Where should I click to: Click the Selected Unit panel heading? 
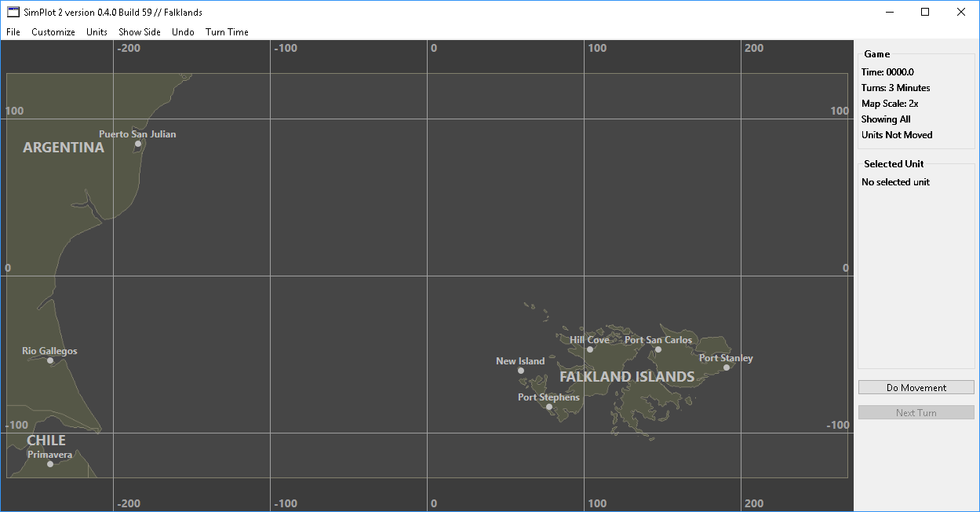coord(894,164)
